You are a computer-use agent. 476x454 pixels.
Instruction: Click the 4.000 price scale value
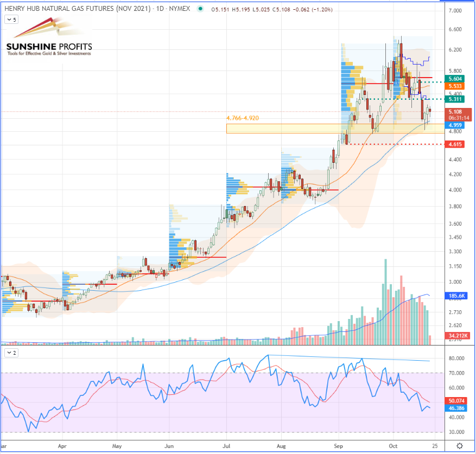[455, 190]
